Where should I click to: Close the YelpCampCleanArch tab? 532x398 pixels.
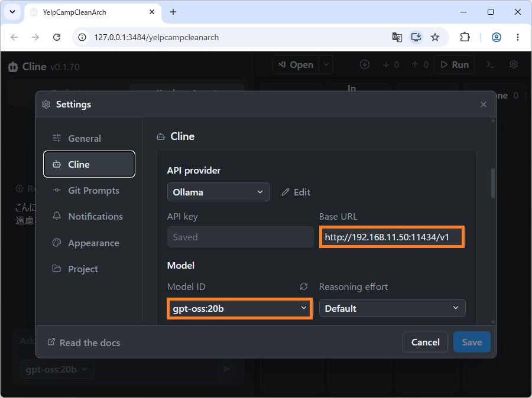click(x=152, y=12)
